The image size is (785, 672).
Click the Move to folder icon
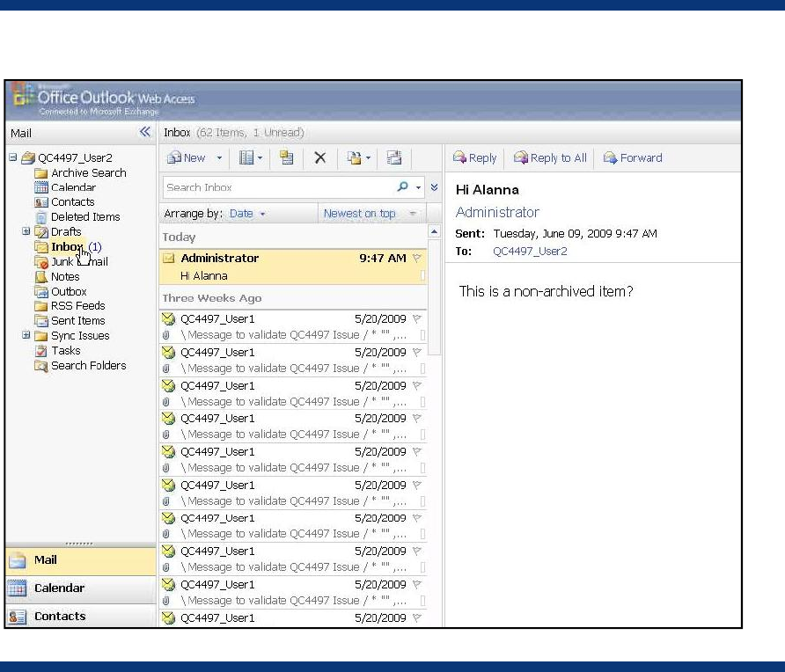tap(354, 158)
